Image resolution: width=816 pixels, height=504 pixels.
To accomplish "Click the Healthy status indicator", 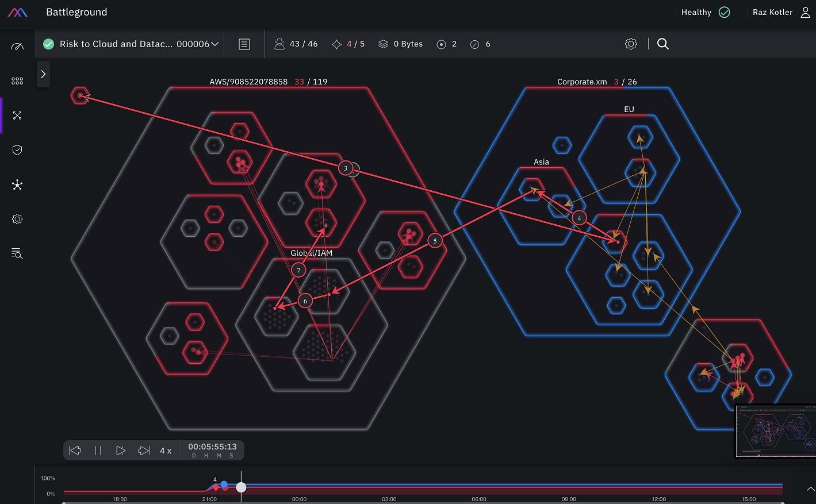I will click(x=706, y=12).
